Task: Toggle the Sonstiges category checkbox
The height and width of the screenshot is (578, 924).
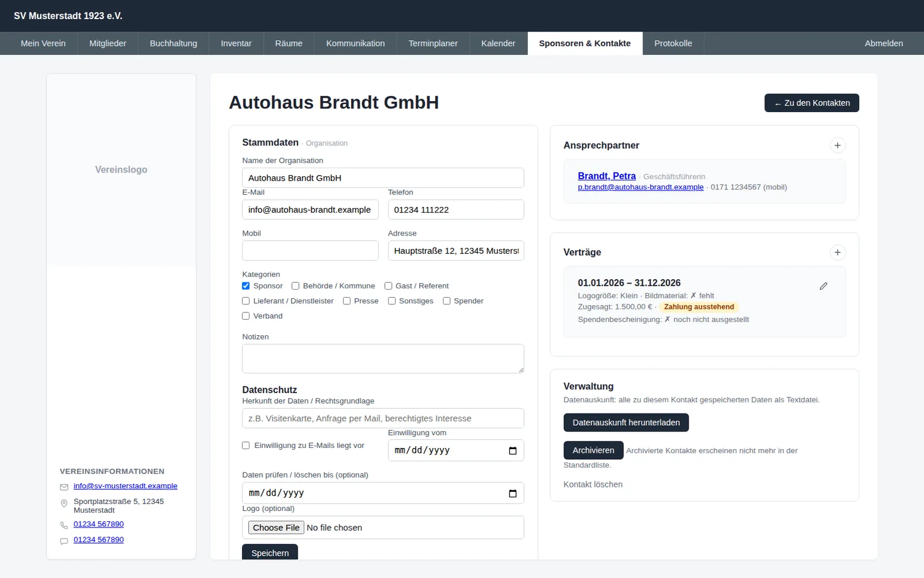Action: point(392,301)
